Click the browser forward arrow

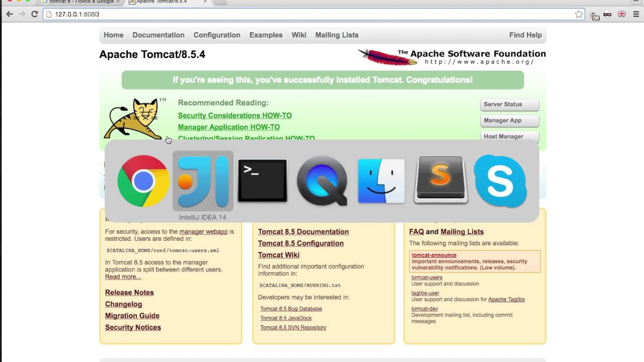click(22, 14)
